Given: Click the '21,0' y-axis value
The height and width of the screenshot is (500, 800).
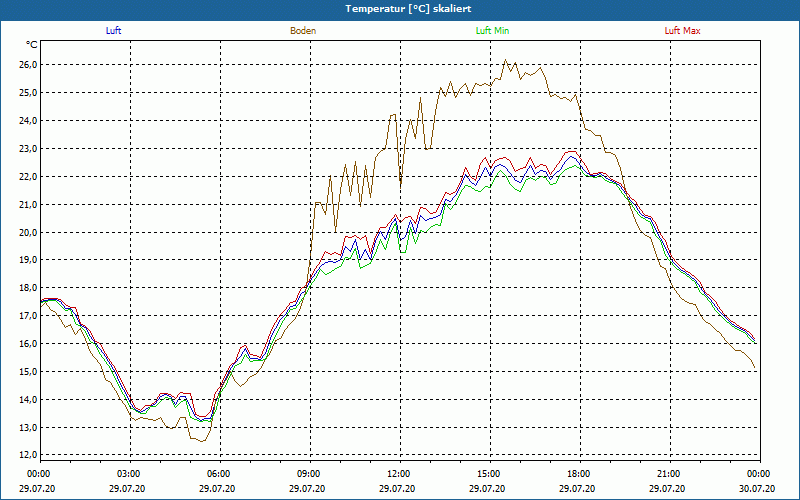Looking at the screenshot, I should [x=28, y=205].
